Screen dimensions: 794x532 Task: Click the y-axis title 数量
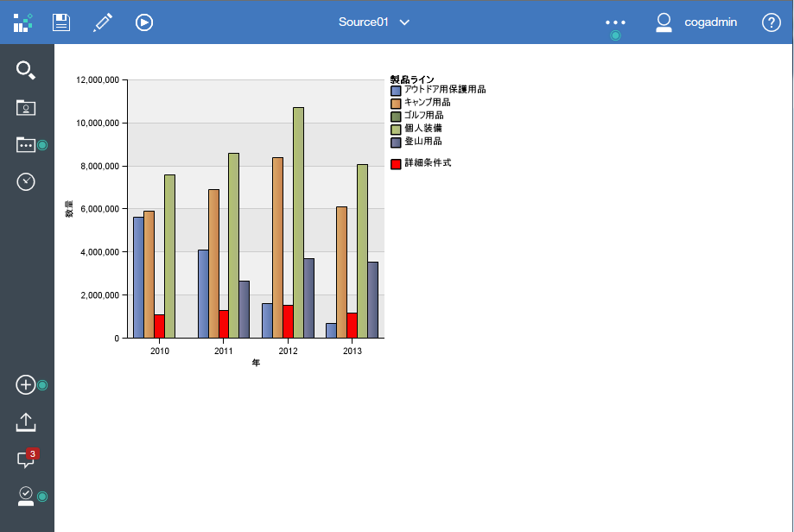click(69, 208)
